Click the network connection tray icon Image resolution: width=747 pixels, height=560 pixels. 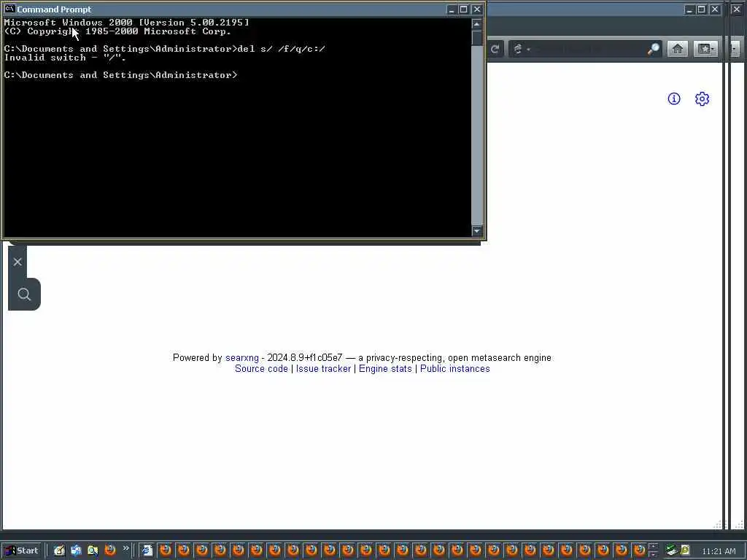point(672,551)
